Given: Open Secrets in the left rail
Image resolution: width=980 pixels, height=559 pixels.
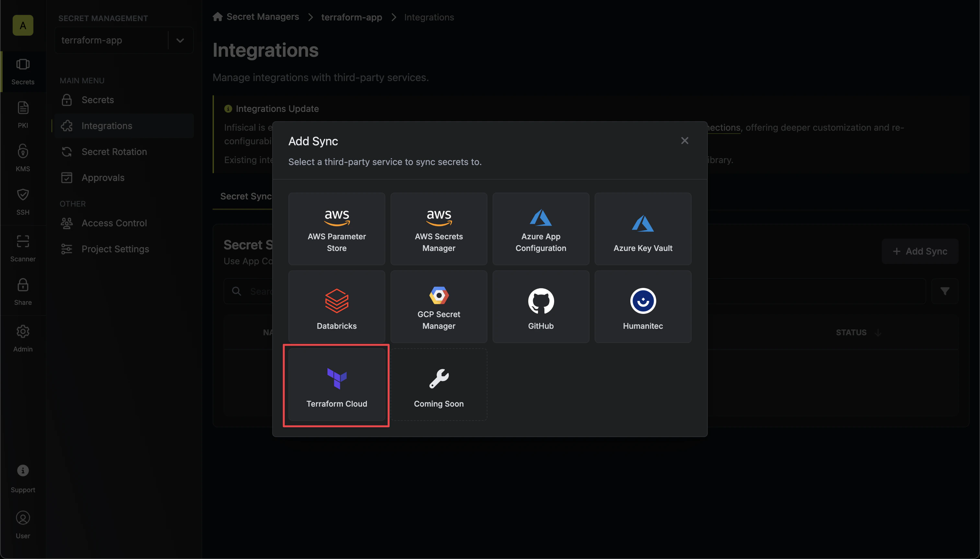Looking at the screenshot, I should pyautogui.click(x=23, y=72).
